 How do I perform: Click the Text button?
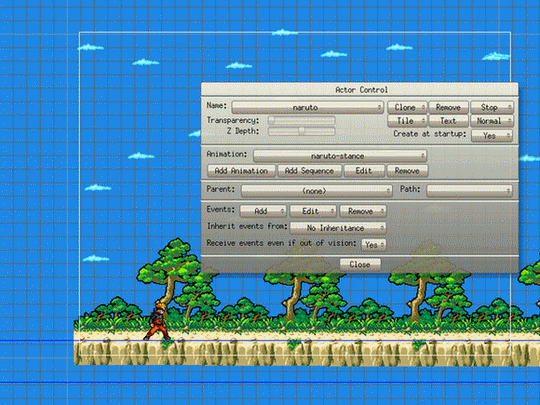point(448,121)
